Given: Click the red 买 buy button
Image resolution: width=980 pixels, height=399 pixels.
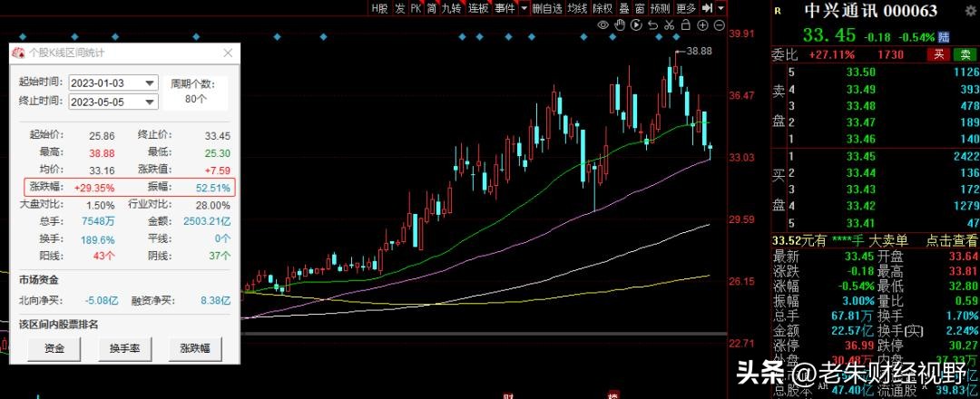Looking at the screenshot, I should [x=938, y=54].
